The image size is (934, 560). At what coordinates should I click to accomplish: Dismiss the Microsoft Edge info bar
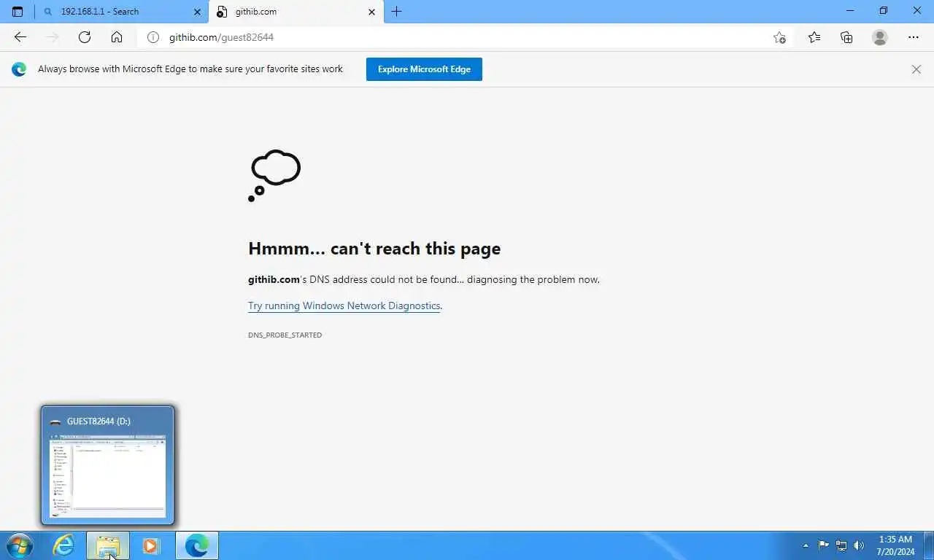[x=916, y=69]
